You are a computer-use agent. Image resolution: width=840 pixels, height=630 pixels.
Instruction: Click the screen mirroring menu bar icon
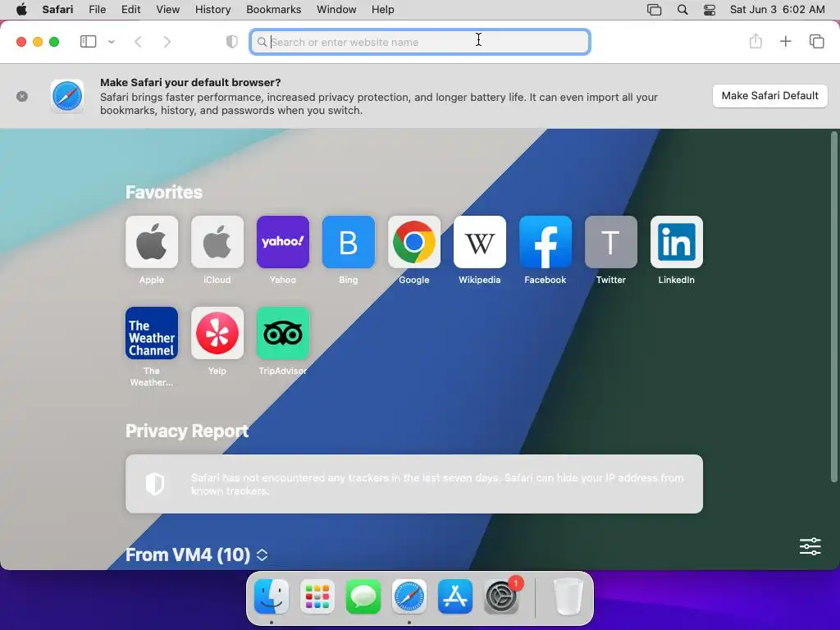(x=654, y=10)
